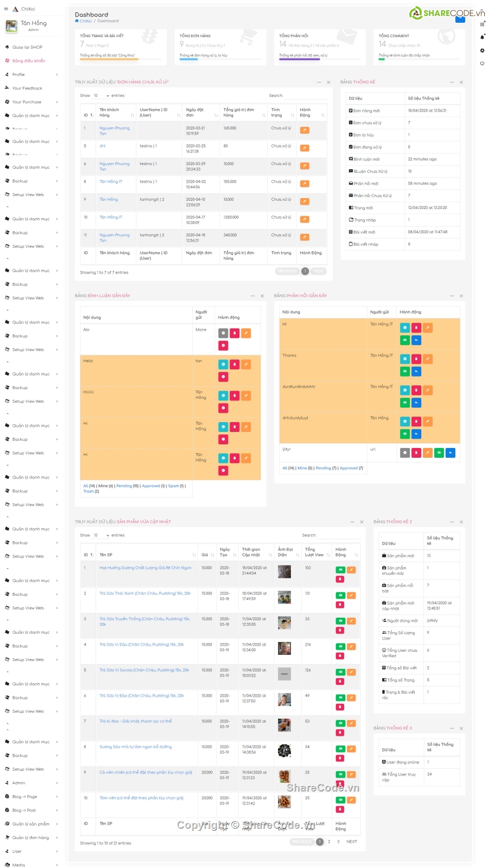The width and height of the screenshot is (491, 868).
Task: Click product thumbnail of Sương Sáo row
Action: 284,751
